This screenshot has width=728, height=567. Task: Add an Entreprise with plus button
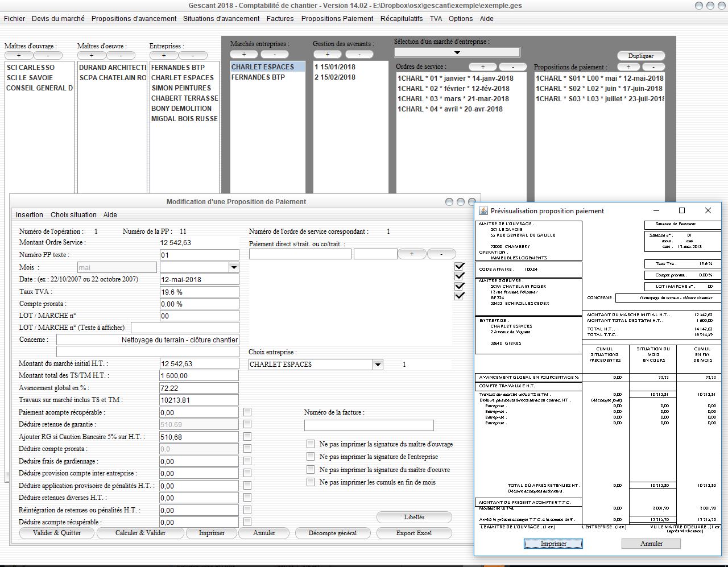(x=164, y=56)
